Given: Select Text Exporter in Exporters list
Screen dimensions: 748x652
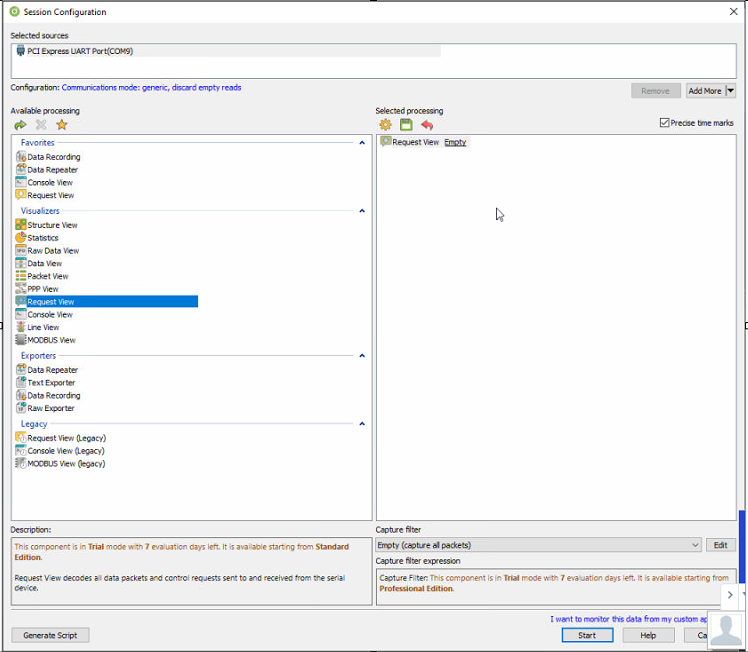Looking at the screenshot, I should tap(51, 383).
